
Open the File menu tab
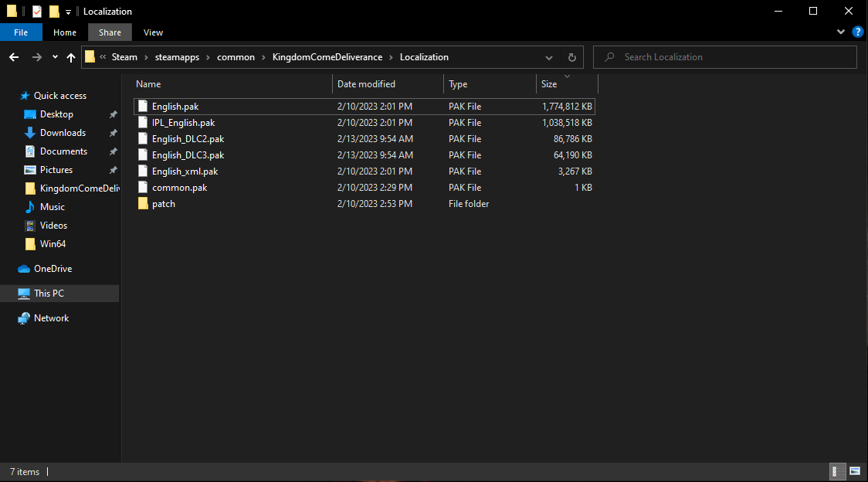(21, 32)
